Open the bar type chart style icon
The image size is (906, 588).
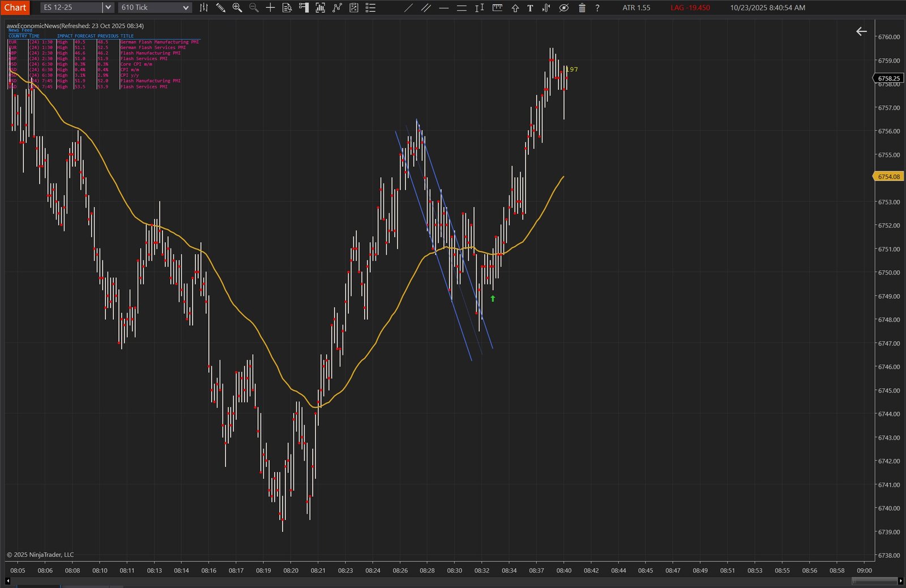click(204, 8)
